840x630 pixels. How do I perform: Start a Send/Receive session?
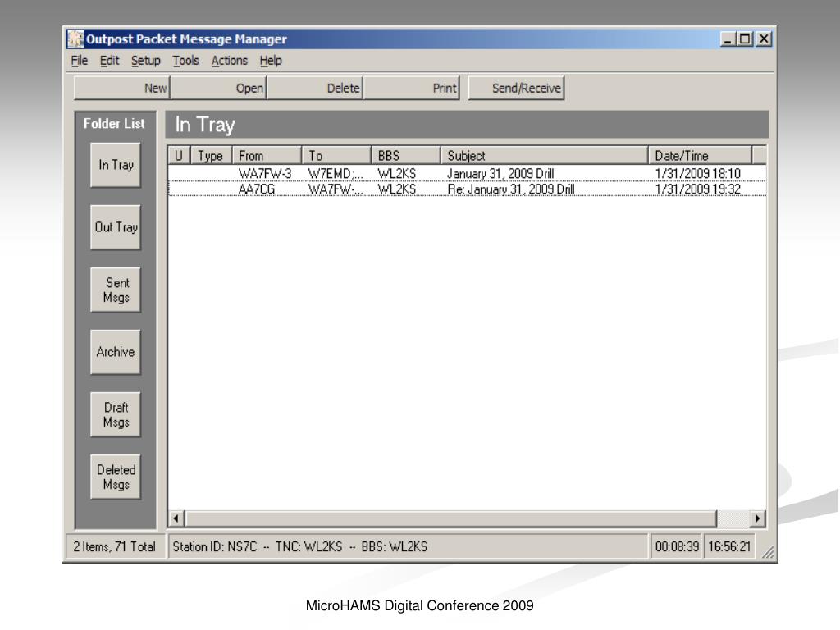[517, 88]
